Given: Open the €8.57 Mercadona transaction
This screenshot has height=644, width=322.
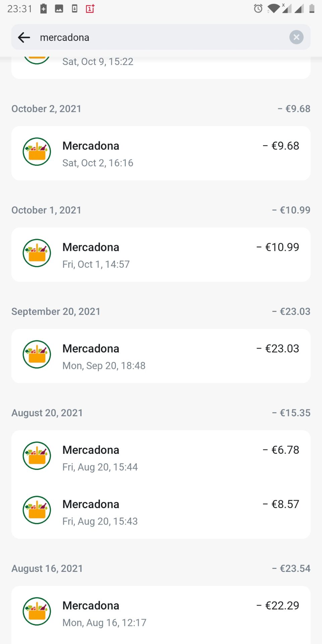Looking at the screenshot, I should point(161,512).
